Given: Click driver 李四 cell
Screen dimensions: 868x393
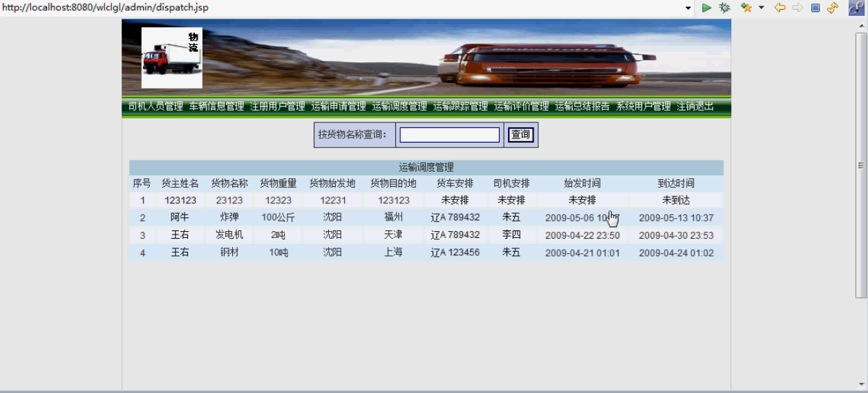Looking at the screenshot, I should pyautogui.click(x=511, y=235).
